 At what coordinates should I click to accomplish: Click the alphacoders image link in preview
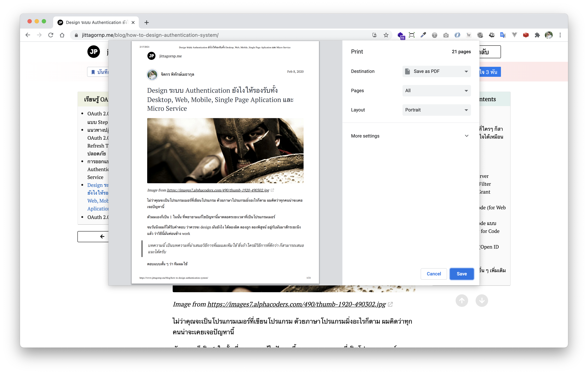pyautogui.click(x=218, y=190)
